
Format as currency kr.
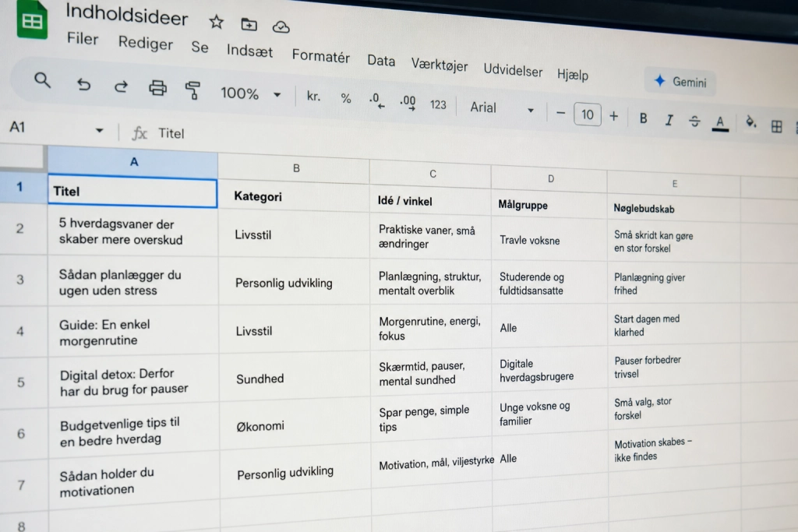pos(313,96)
